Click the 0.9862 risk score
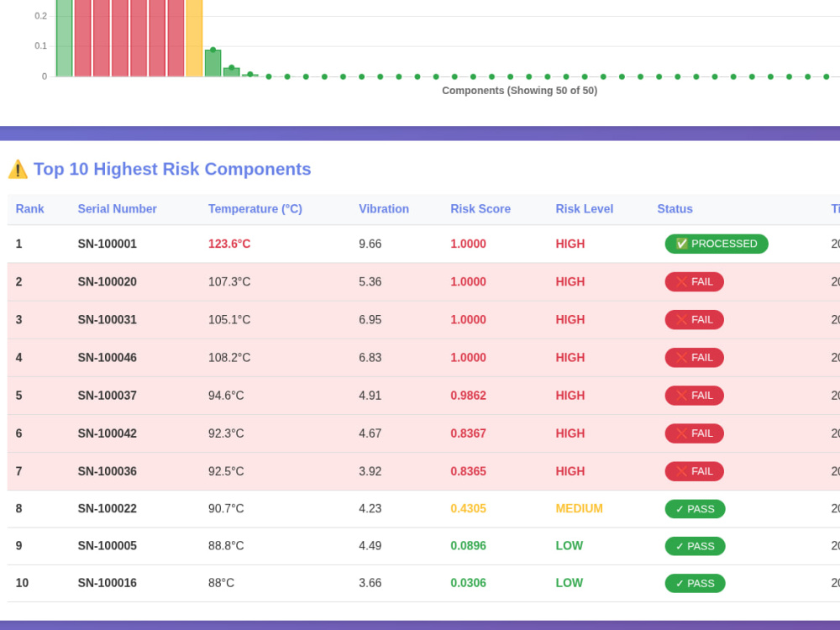Screen dimensions: 840x630 [468, 396]
